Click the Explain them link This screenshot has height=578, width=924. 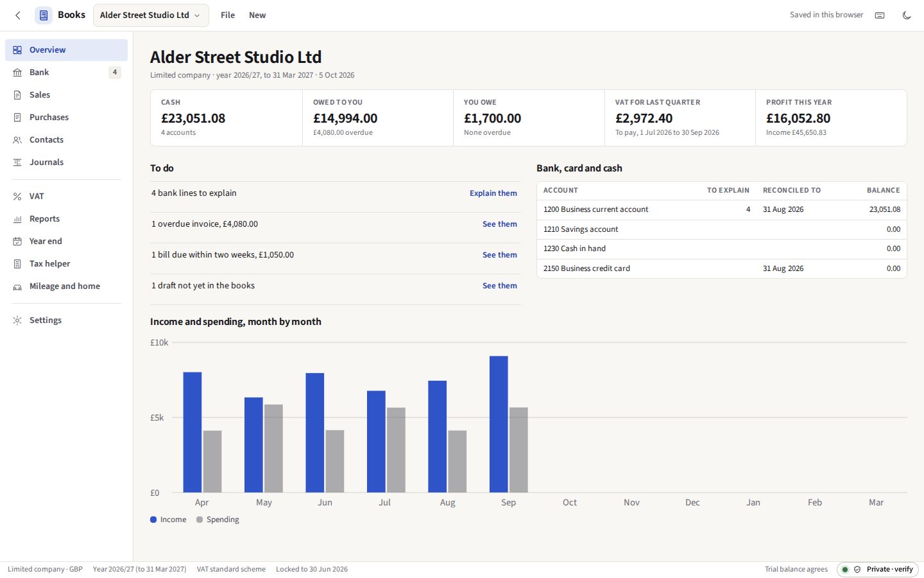pyautogui.click(x=493, y=193)
